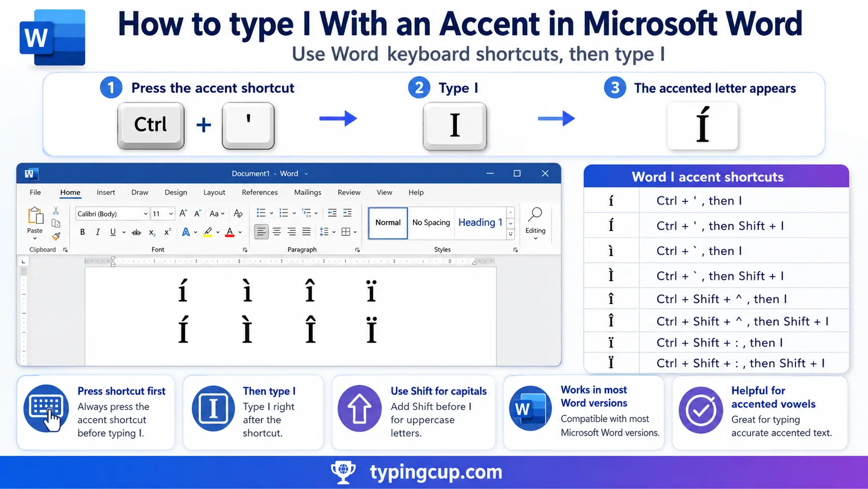
Task: Click the Cut scissors icon
Action: (56, 211)
